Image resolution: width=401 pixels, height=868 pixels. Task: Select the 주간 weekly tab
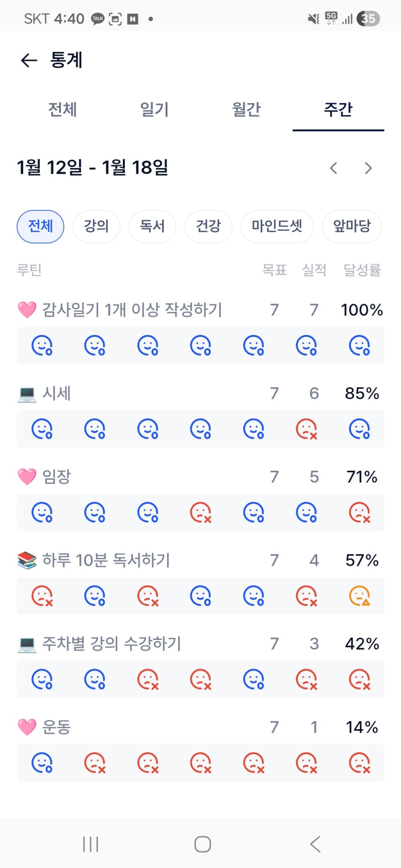point(338,110)
